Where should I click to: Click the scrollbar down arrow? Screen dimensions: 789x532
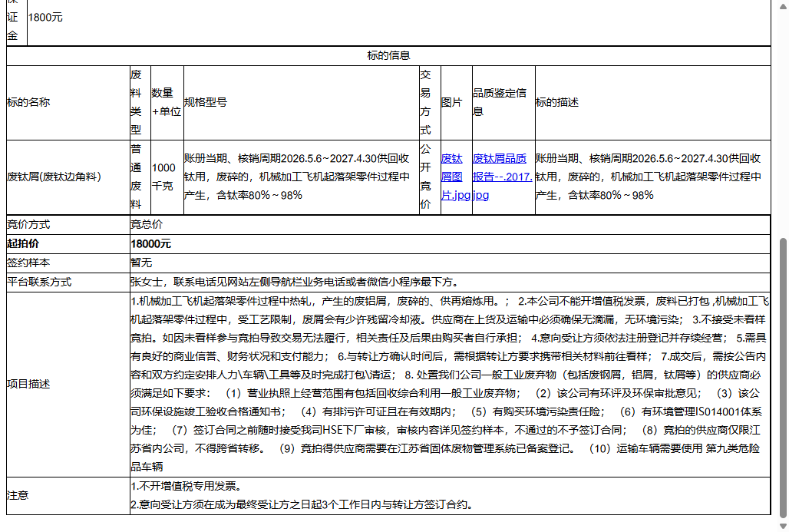[783, 526]
